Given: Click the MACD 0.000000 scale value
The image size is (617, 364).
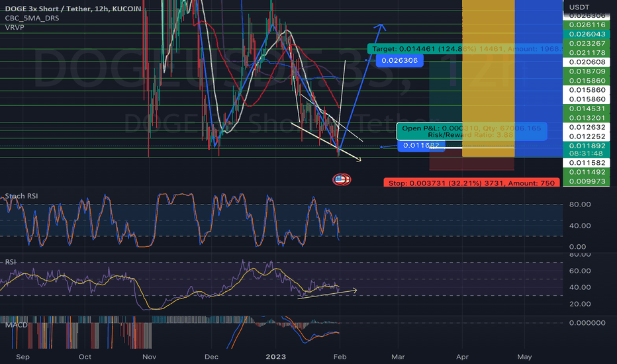Looking at the screenshot, I should coord(587,323).
